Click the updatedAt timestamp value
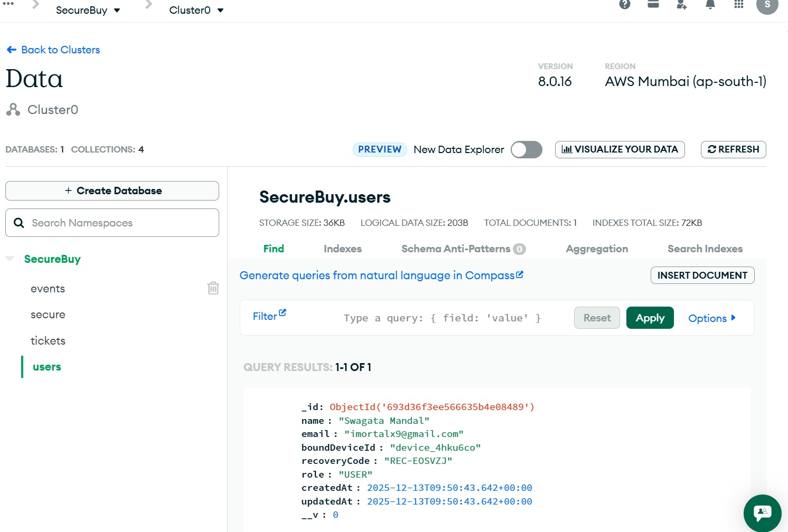Image resolution: width=788 pixels, height=532 pixels. tap(449, 501)
